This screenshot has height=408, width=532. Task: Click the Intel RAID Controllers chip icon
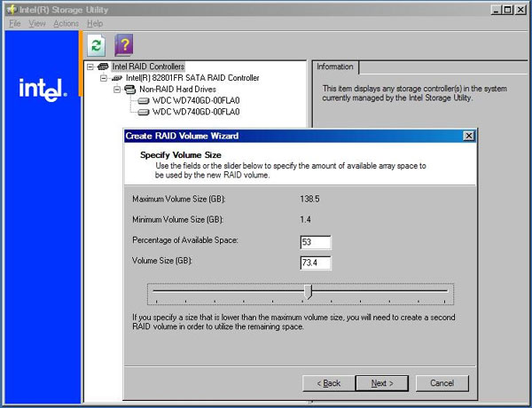click(x=103, y=67)
